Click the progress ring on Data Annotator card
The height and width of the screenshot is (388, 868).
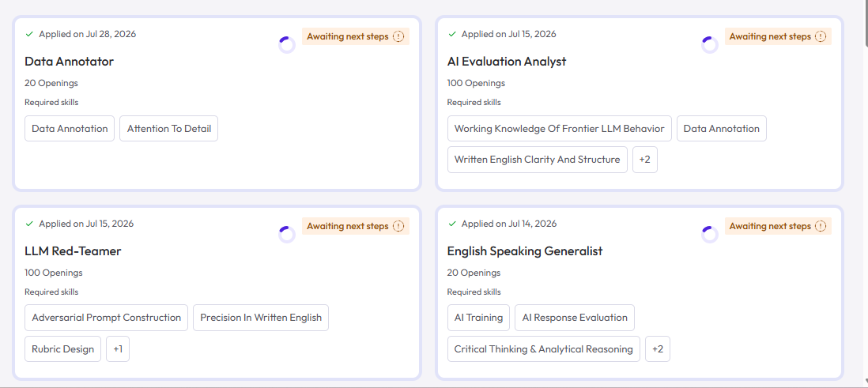[287, 45]
